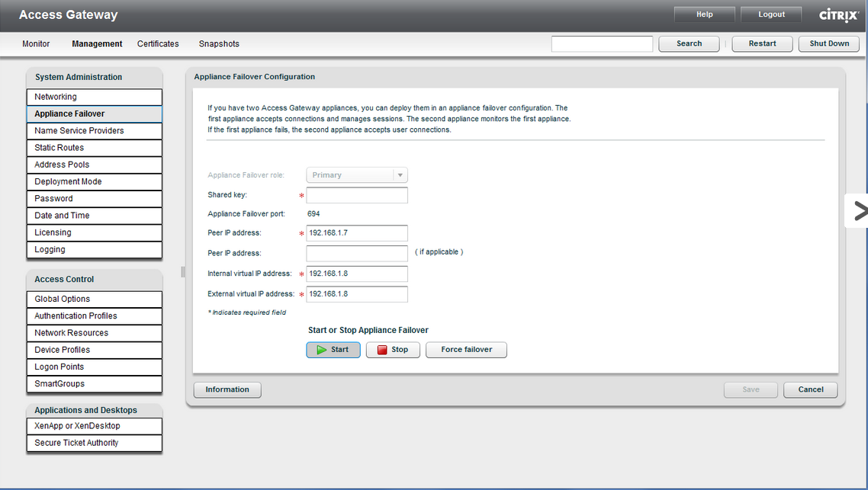Focus the Shared key input field
The height and width of the screenshot is (490, 868).
click(x=357, y=196)
